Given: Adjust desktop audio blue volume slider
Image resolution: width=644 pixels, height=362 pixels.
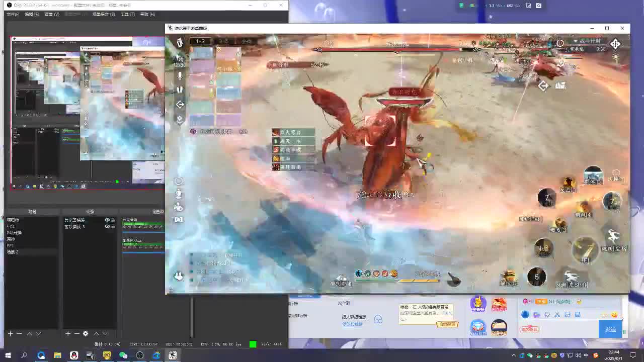Looking at the screenshot, I should pos(143,232).
